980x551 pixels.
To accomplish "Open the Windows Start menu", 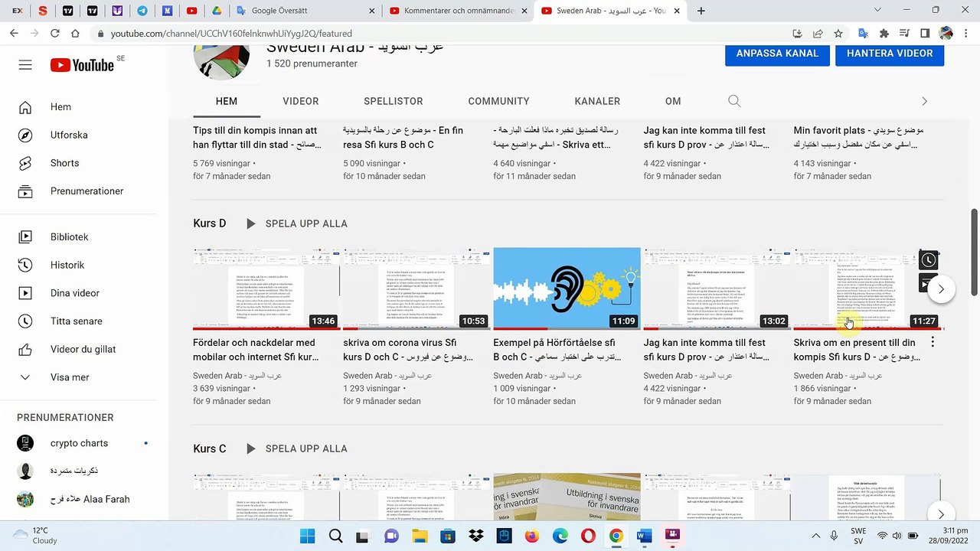I will pyautogui.click(x=308, y=536).
